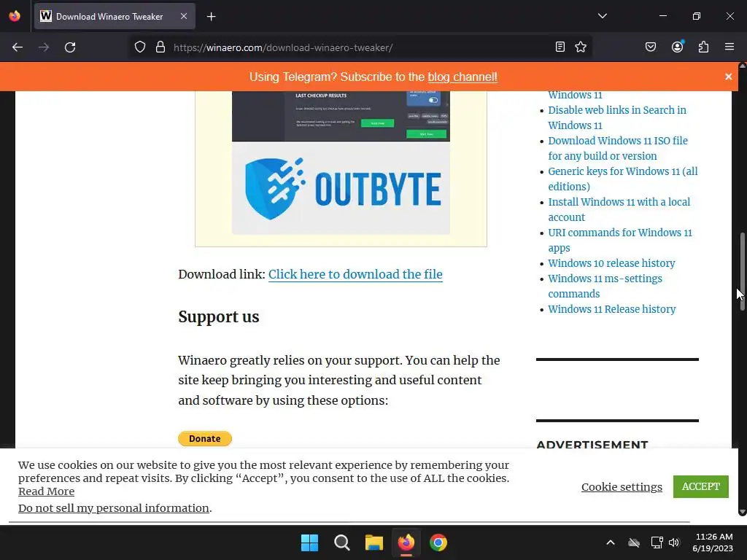
Task: Open Install Windows 11 with local account
Action: coord(619,209)
